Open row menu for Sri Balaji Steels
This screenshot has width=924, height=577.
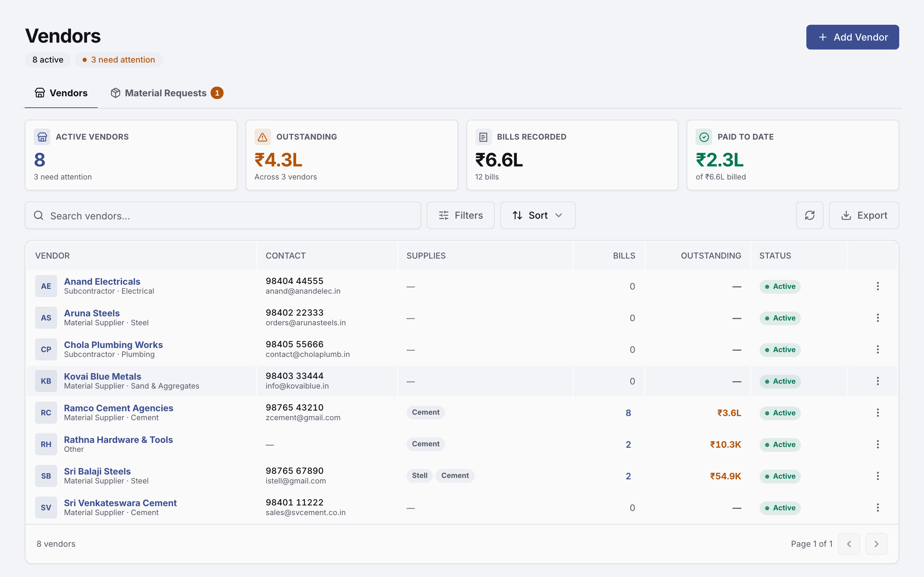(x=878, y=476)
